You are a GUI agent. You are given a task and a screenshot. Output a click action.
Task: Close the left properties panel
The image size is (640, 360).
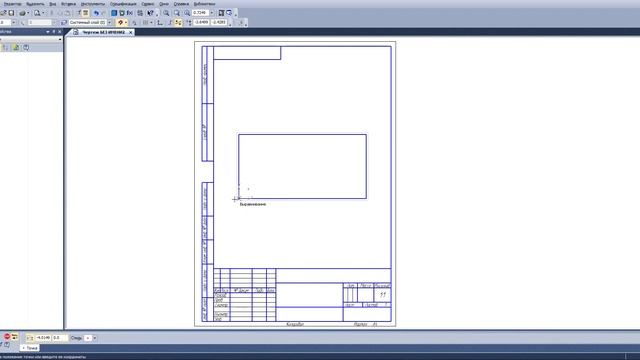click(x=60, y=31)
